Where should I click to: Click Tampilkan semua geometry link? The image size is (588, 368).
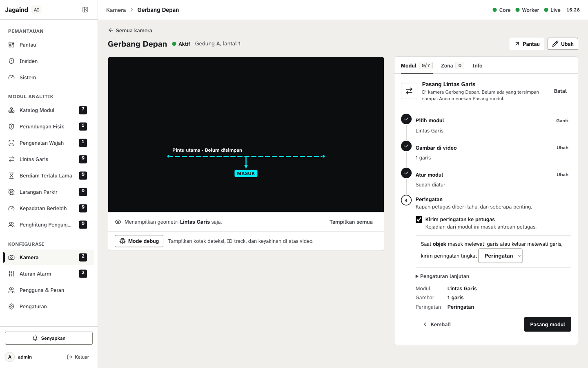point(351,222)
